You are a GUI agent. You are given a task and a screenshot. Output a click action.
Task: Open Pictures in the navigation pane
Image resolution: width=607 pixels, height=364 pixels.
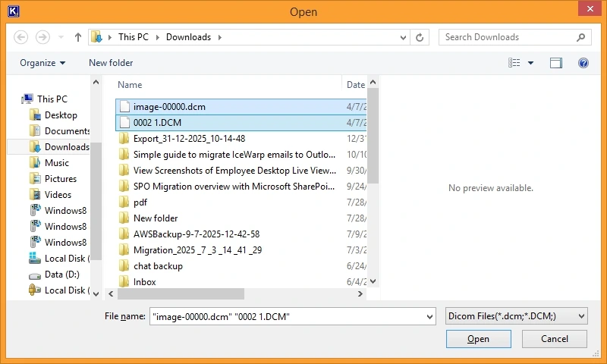point(61,178)
